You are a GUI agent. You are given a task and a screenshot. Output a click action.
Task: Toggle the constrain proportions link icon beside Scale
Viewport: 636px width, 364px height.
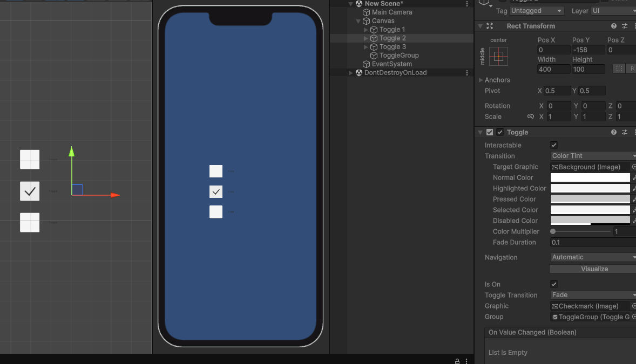[531, 116]
